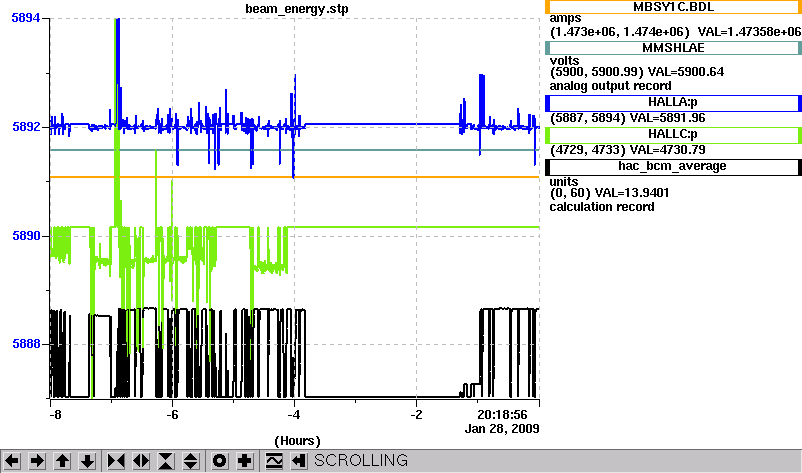802x473 pixels.
Task: Click the 5890 y-axis label
Action: (26, 236)
